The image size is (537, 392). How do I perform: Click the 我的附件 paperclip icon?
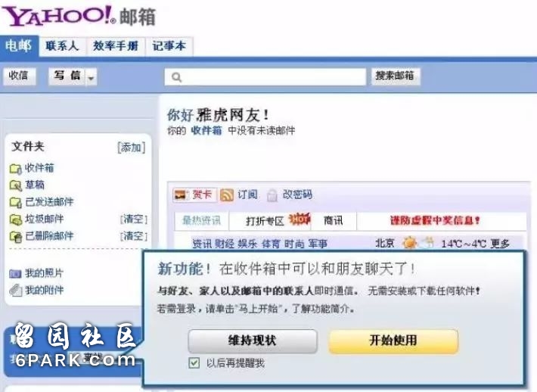click(15, 291)
